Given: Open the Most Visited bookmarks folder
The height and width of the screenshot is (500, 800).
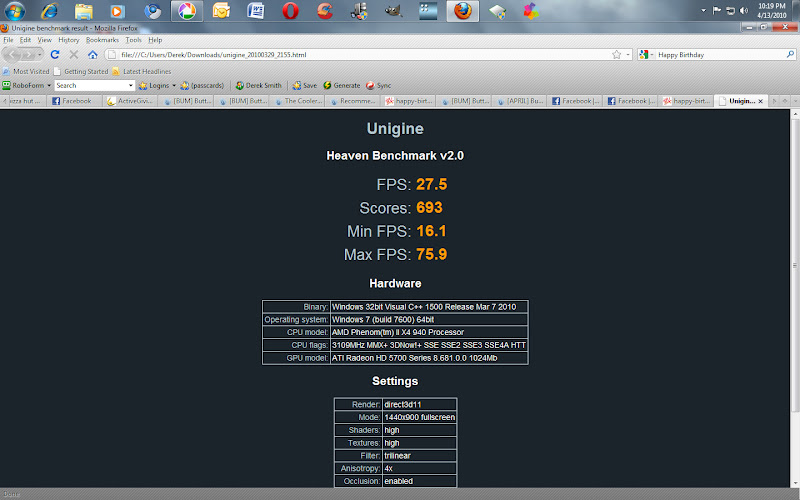Looking at the screenshot, I should tap(26, 71).
